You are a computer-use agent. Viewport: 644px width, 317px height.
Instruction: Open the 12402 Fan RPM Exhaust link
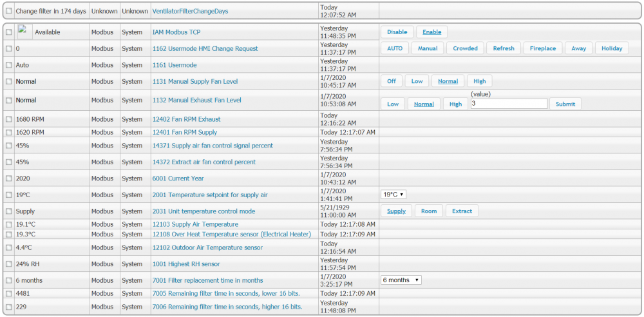click(186, 119)
